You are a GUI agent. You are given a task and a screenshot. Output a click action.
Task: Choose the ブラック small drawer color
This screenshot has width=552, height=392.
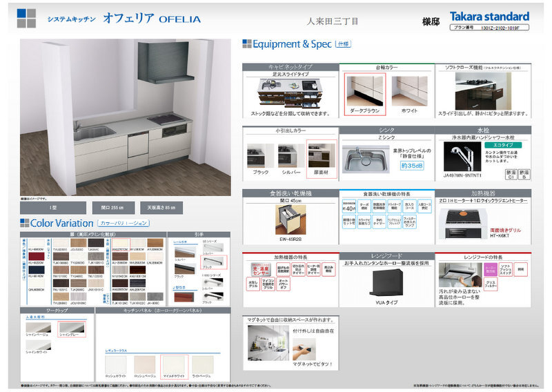click(261, 159)
